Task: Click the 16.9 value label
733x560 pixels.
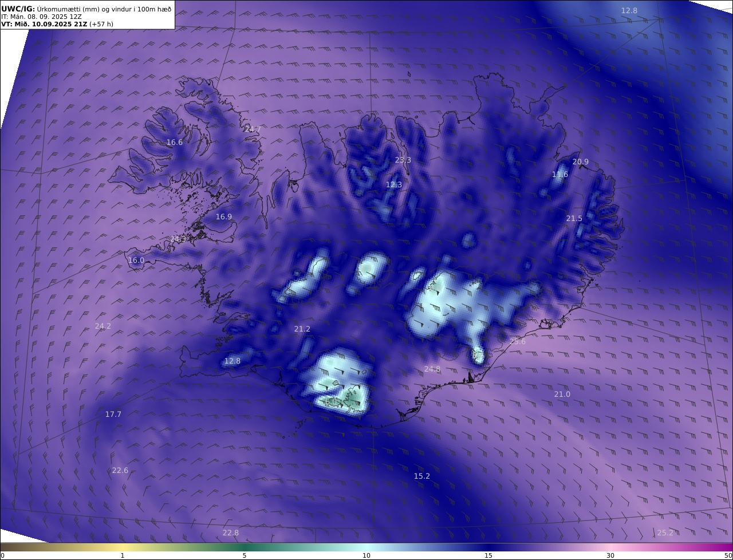Action: coord(224,217)
